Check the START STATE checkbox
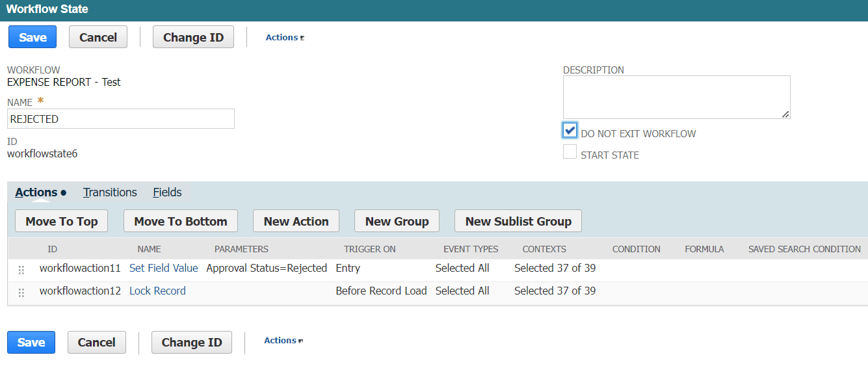Screen dimensions: 868x368 click(x=570, y=152)
